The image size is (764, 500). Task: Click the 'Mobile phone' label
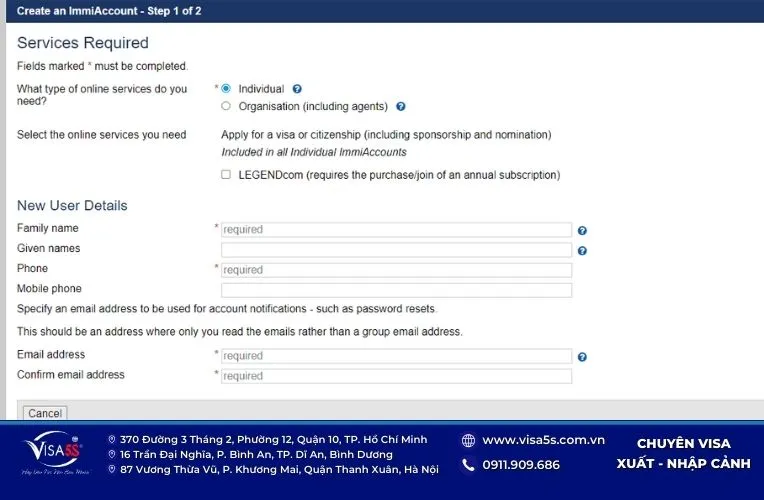coord(49,288)
